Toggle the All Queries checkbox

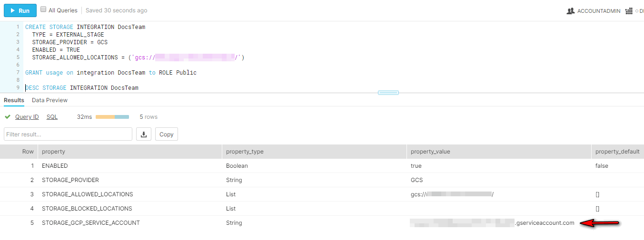pyautogui.click(x=43, y=10)
